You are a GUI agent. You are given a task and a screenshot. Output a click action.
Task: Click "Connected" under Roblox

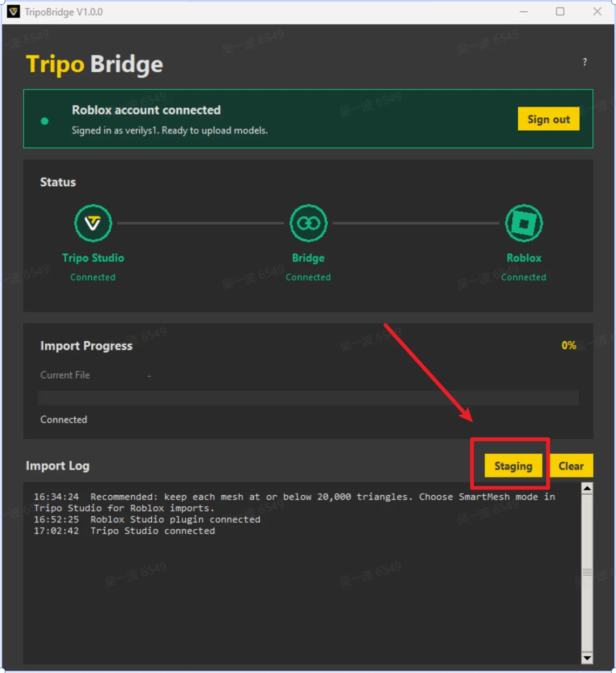coord(524,277)
